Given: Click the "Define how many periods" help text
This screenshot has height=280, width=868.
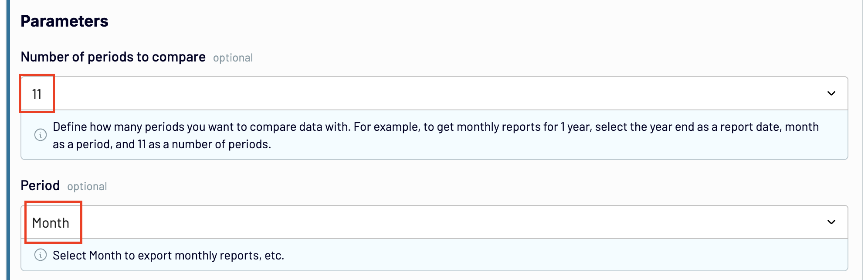Looking at the screenshot, I should coord(436,136).
